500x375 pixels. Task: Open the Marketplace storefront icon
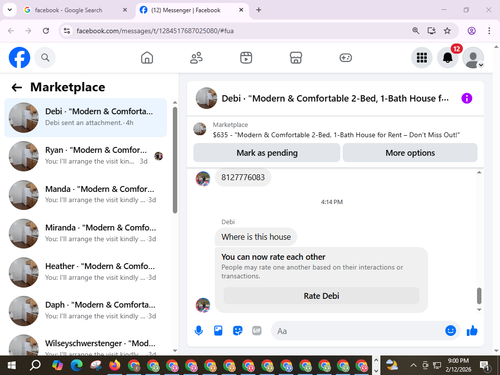296,58
